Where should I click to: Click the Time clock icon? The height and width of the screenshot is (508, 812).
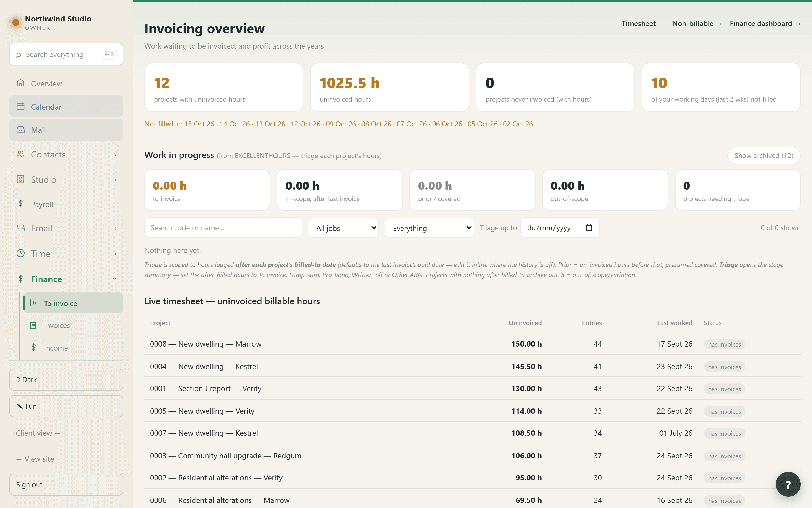pos(21,253)
